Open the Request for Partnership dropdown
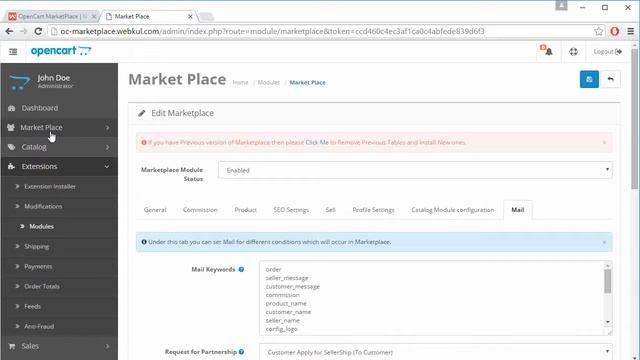The height and width of the screenshot is (360, 640). (x=436, y=352)
